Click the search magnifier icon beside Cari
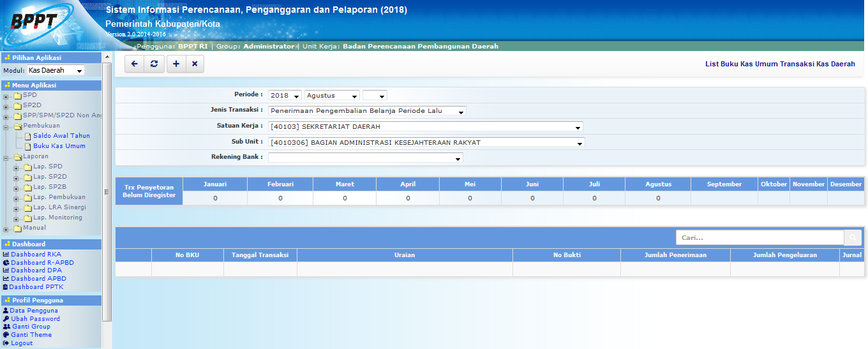This screenshot has width=868, height=349. (x=852, y=238)
